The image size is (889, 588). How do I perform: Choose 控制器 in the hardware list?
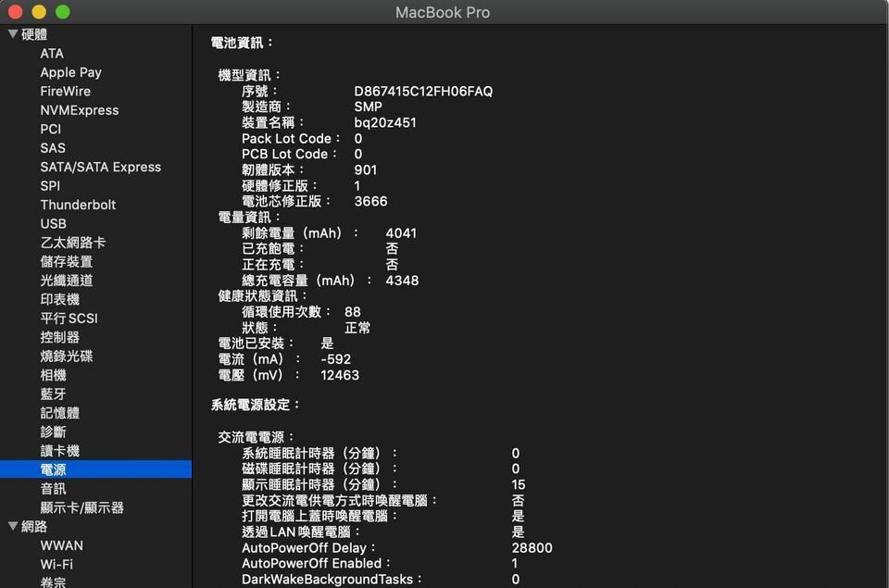pos(59,337)
